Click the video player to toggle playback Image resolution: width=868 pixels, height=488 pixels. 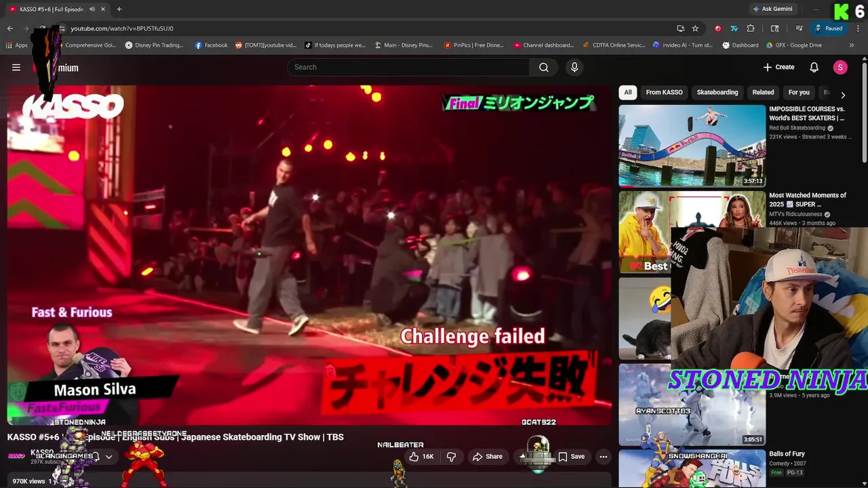(x=309, y=255)
